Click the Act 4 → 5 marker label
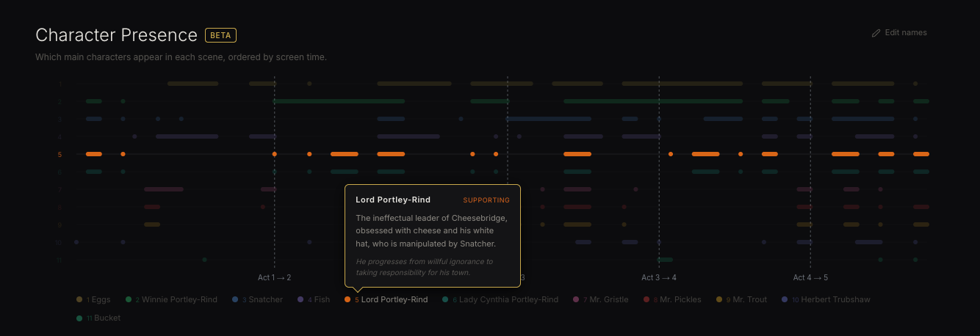The image size is (980, 336). click(810, 278)
